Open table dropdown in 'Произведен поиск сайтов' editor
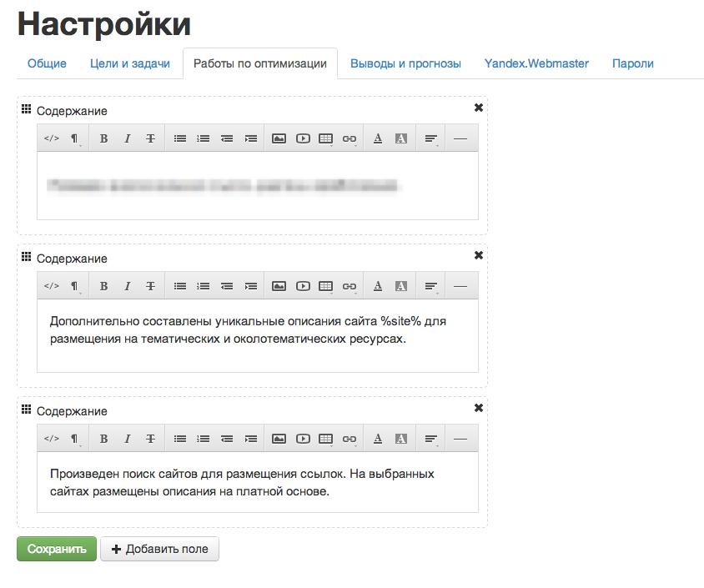704x588 pixels. coord(326,439)
